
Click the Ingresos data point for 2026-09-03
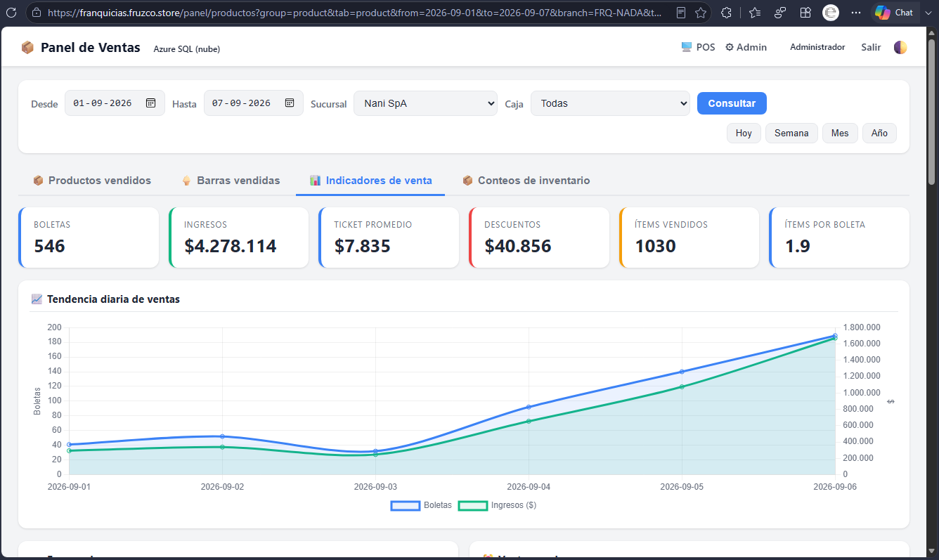coord(375,455)
